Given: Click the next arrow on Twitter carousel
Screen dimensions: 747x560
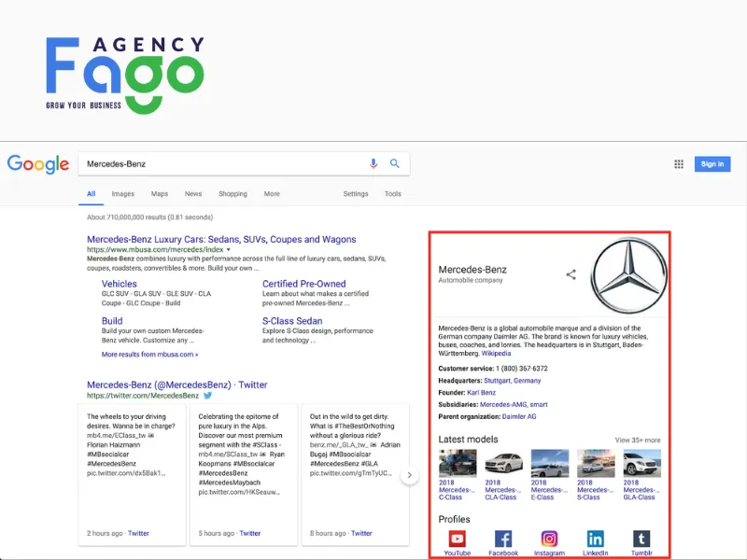Looking at the screenshot, I should click(x=409, y=475).
